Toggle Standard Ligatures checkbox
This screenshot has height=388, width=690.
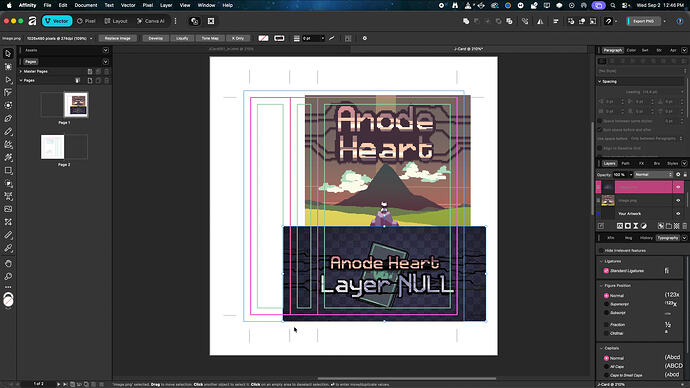tap(606, 271)
